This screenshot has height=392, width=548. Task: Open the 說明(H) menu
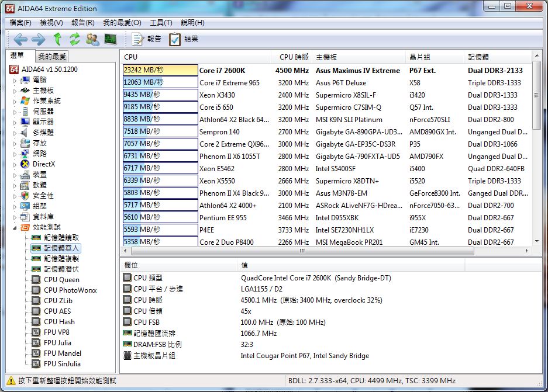(x=192, y=23)
